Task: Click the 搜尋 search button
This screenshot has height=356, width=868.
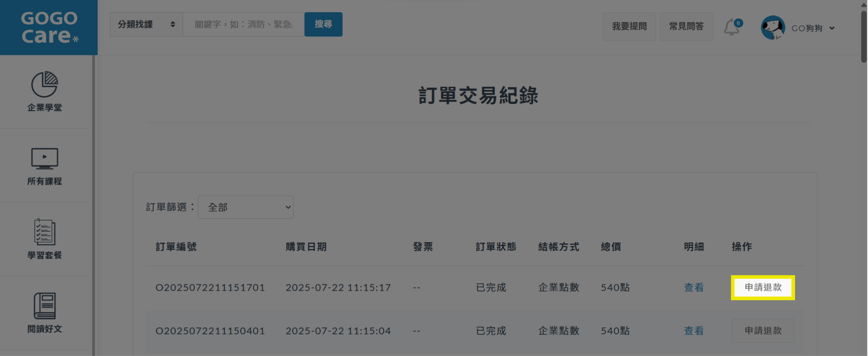Action: coord(323,24)
